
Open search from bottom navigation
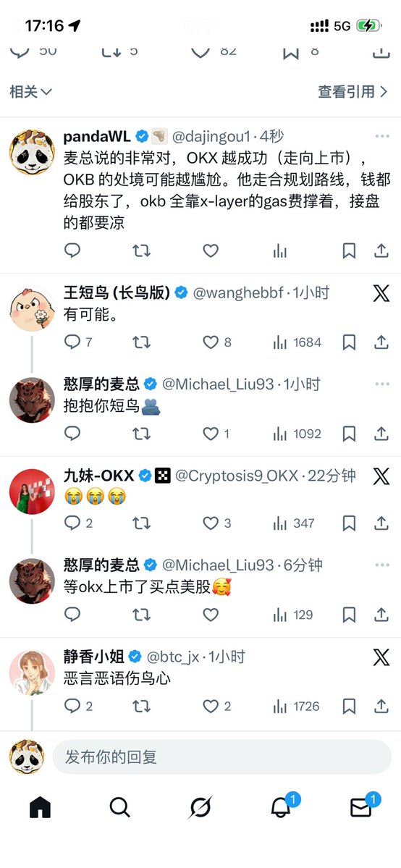click(119, 807)
